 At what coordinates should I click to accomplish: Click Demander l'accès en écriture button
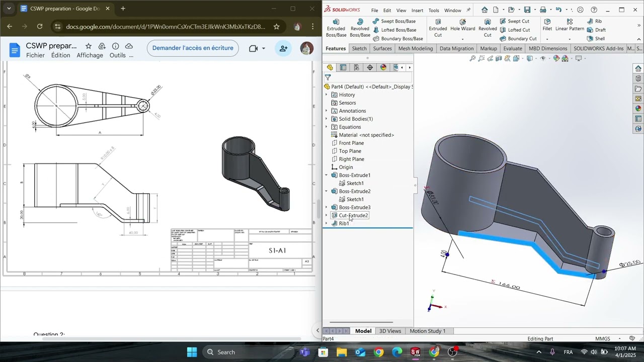193,48
